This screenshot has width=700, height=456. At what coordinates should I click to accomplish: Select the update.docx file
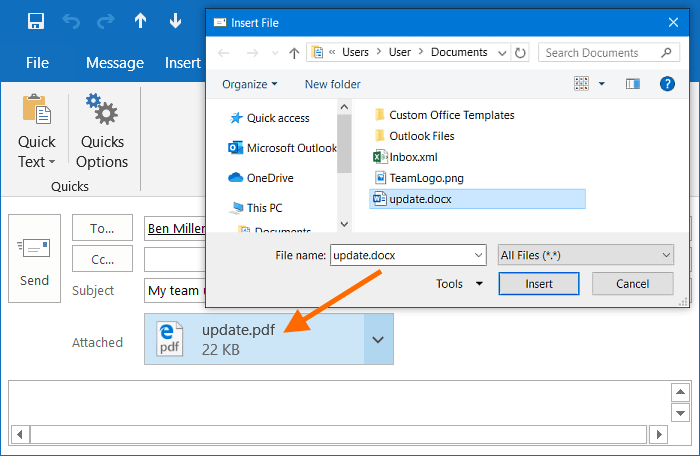[477, 199]
